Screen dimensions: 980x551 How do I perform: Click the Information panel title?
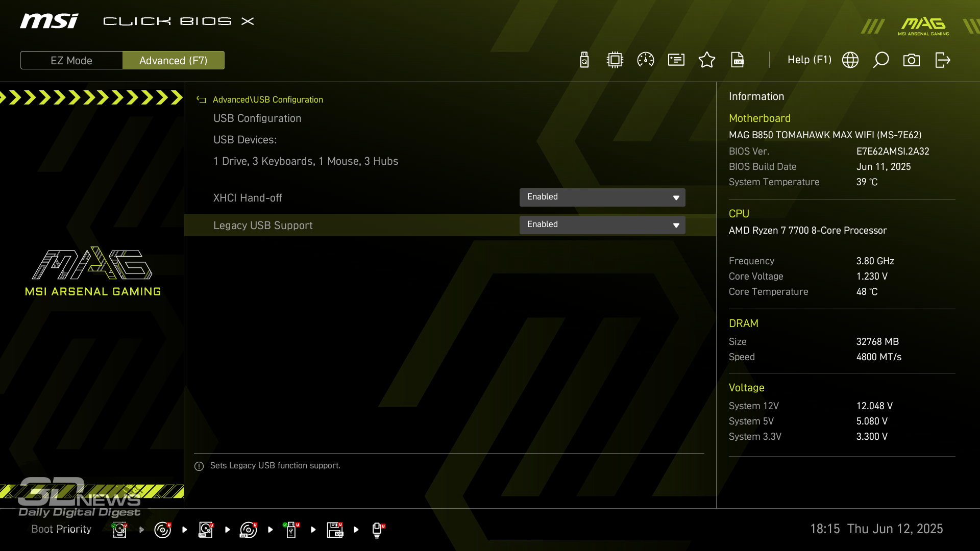point(756,96)
